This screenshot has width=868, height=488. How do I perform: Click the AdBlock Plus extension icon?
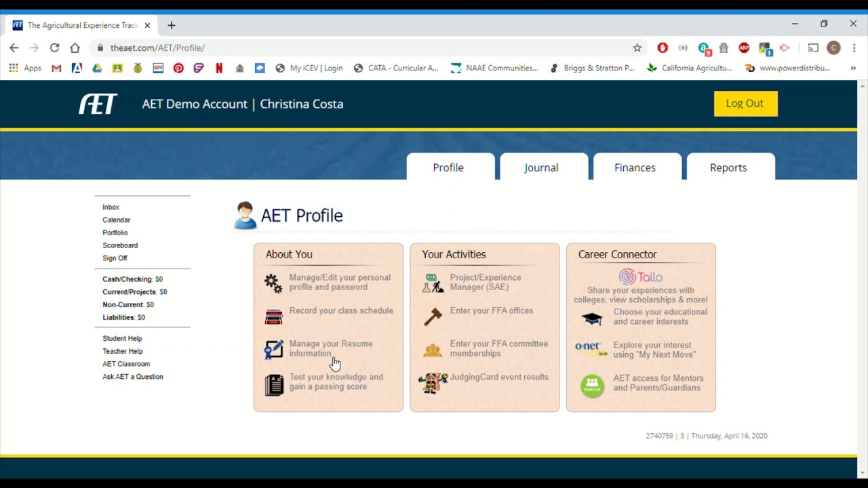pyautogui.click(x=744, y=47)
